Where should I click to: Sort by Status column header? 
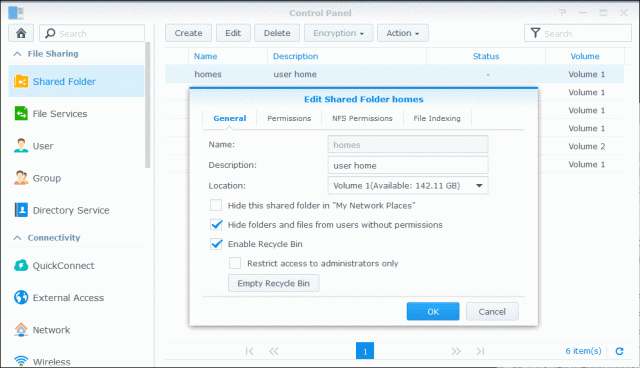point(486,56)
